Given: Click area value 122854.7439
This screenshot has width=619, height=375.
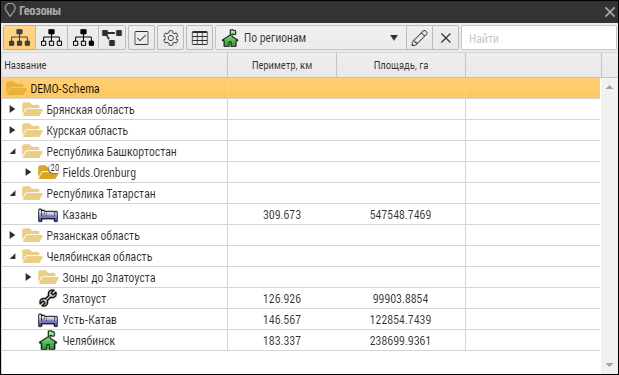Looking at the screenshot, I should 401,320.
